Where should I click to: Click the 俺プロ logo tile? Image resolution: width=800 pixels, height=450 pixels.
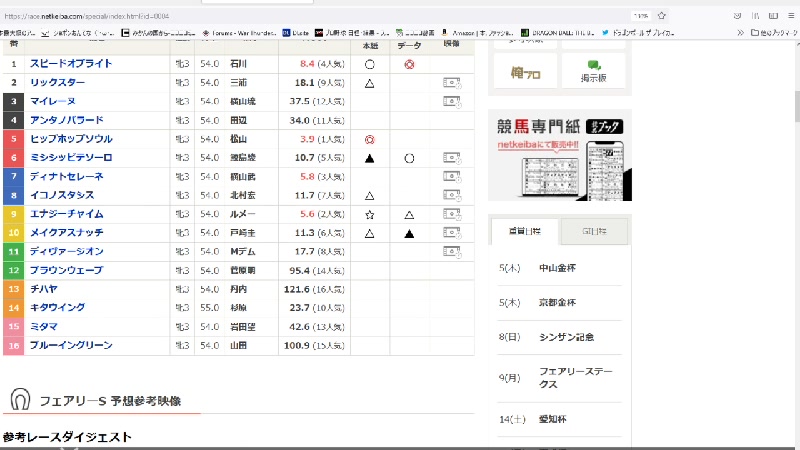click(524, 72)
